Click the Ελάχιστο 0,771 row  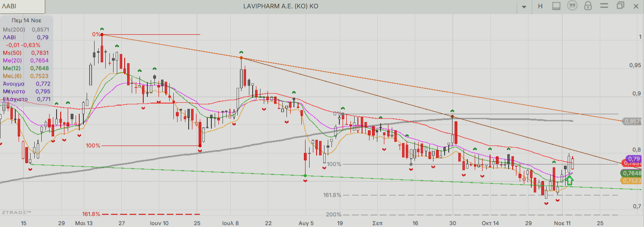[x=26, y=99]
